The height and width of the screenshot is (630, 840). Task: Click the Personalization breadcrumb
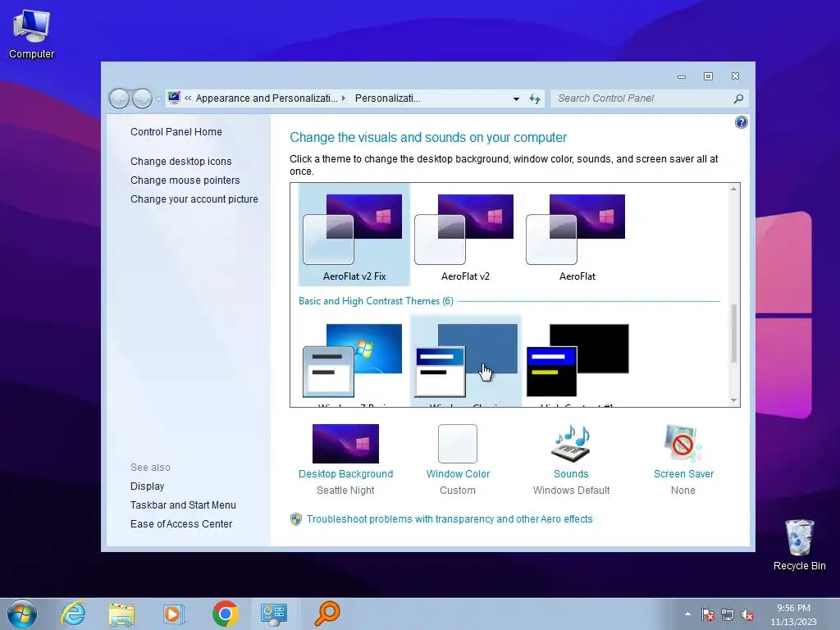(387, 98)
